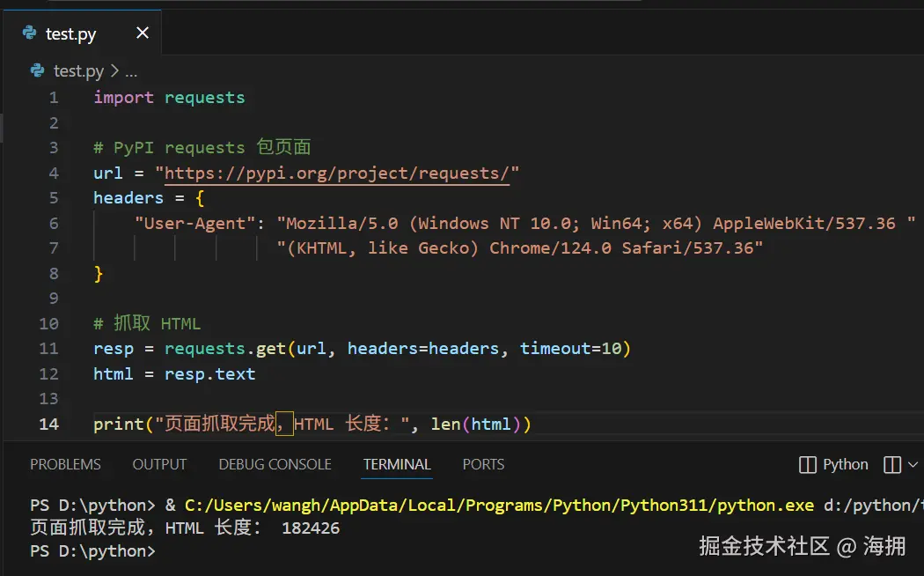Click the last PS D:\python> prompt

(x=92, y=550)
